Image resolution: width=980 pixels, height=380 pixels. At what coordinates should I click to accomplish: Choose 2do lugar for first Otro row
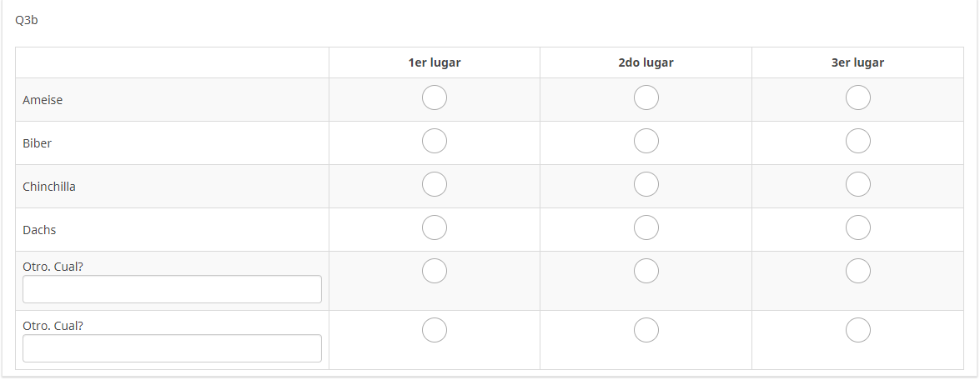[646, 271]
